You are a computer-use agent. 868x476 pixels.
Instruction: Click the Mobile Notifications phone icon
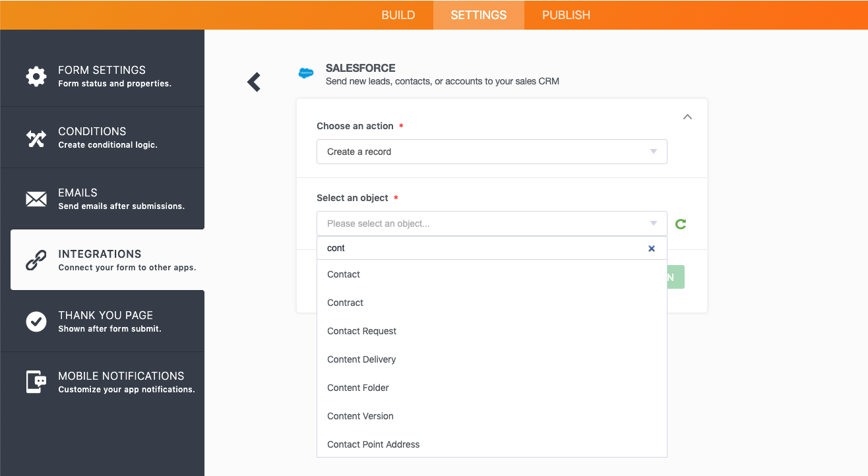pos(36,382)
